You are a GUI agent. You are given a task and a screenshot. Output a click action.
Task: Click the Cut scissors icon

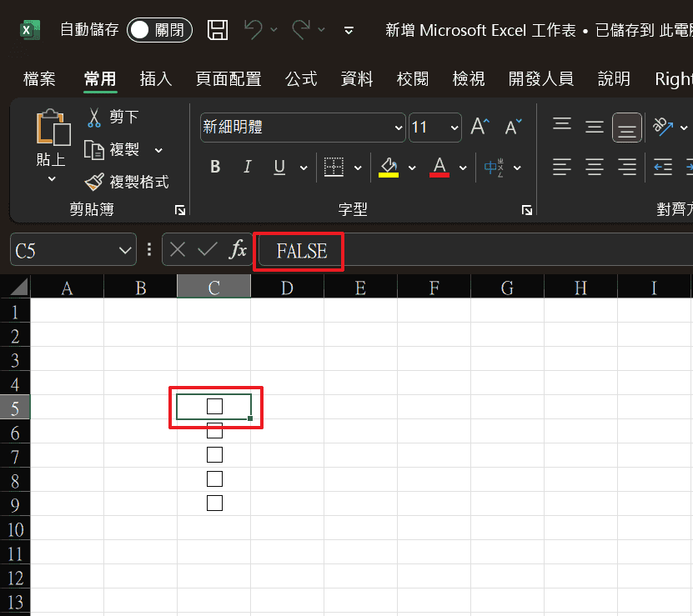pos(93,118)
